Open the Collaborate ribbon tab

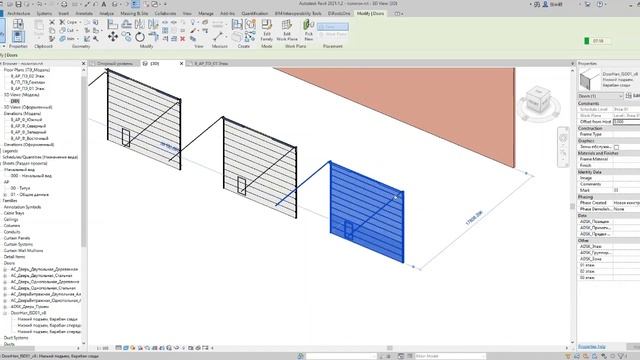(165, 13)
